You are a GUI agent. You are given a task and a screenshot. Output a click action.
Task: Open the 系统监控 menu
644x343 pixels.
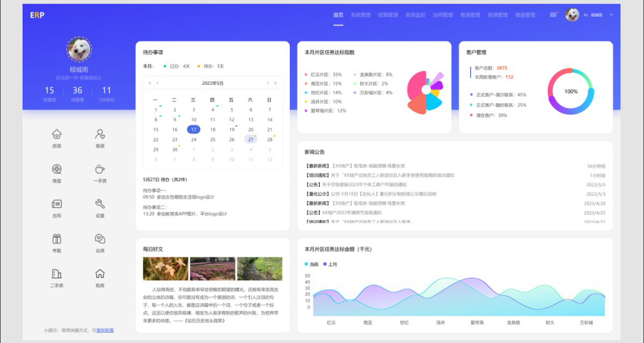point(415,15)
